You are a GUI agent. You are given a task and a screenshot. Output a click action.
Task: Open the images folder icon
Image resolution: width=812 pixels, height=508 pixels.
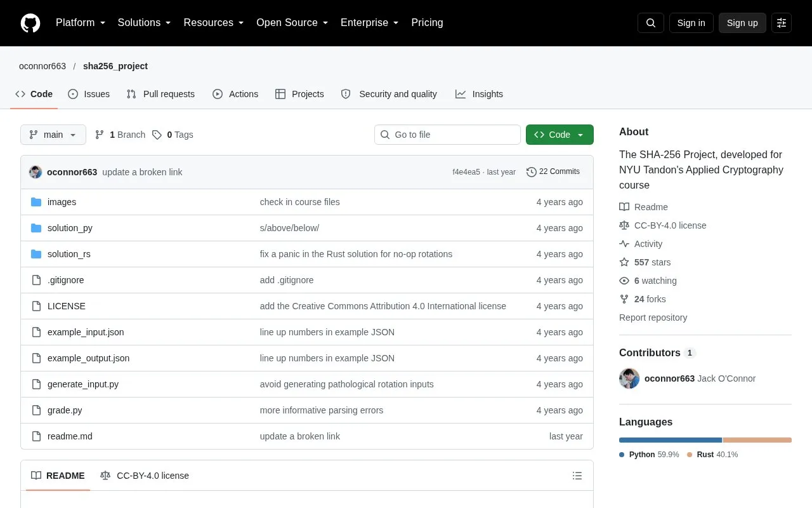pos(36,202)
